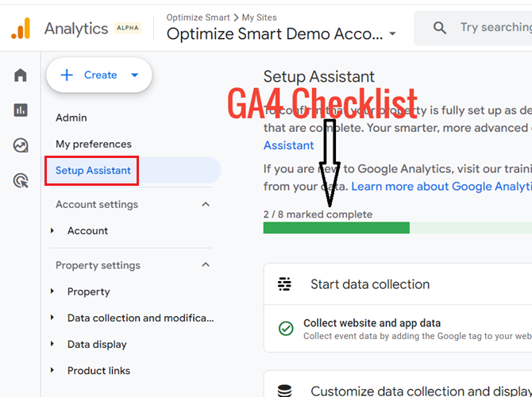Click My Sites breadcrumb
The image size is (532, 397).
(259, 17)
